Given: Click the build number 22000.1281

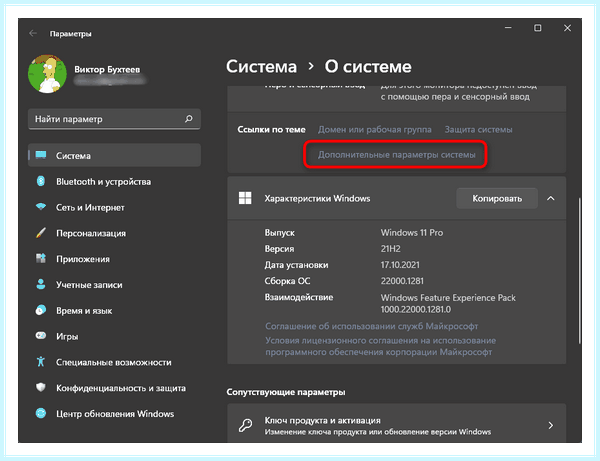Looking at the screenshot, I should point(402,281).
